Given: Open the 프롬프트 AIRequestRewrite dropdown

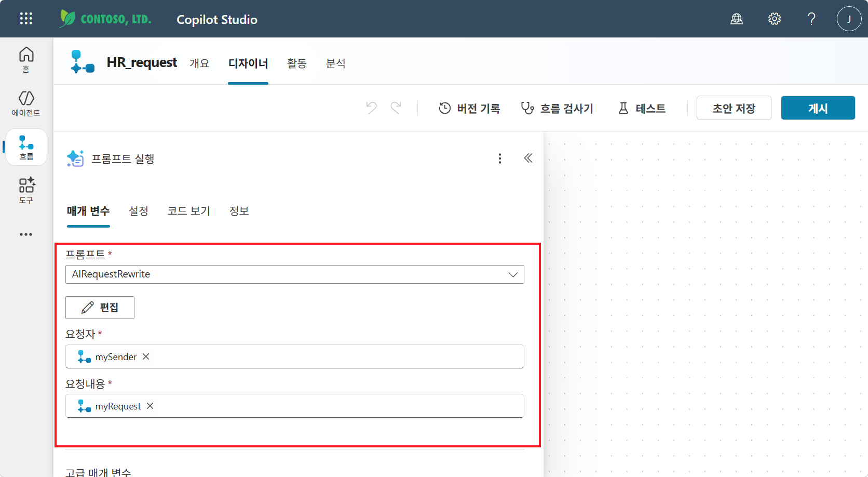Looking at the screenshot, I should pyautogui.click(x=294, y=274).
